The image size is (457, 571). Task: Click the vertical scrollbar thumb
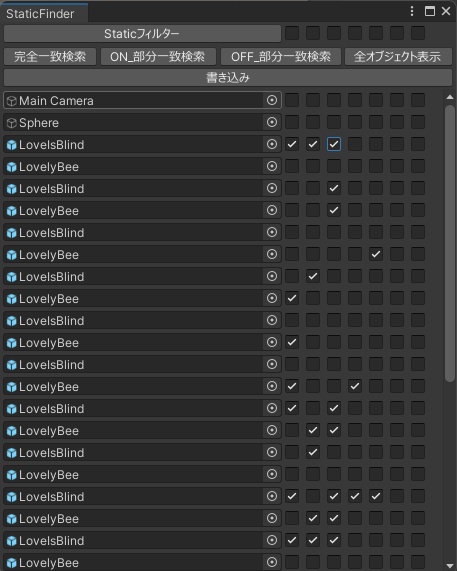450,243
